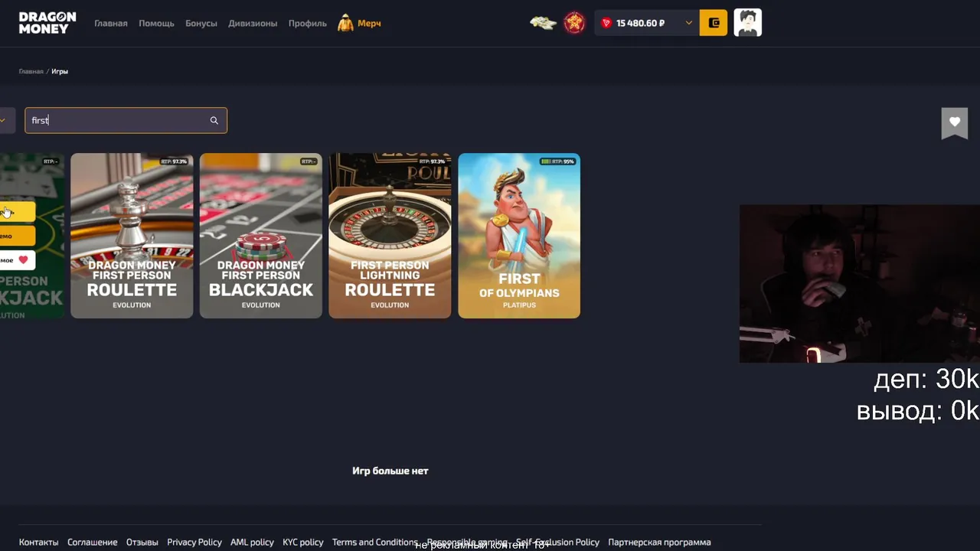This screenshot has height=551, width=980.
Task: Open the money stack bonus icon
Action: [x=543, y=23]
